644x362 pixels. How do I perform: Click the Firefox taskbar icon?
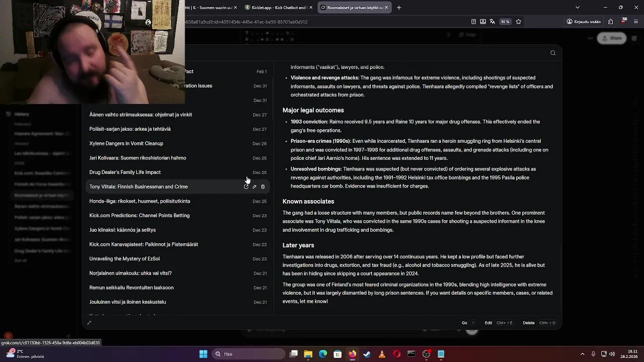point(352,354)
